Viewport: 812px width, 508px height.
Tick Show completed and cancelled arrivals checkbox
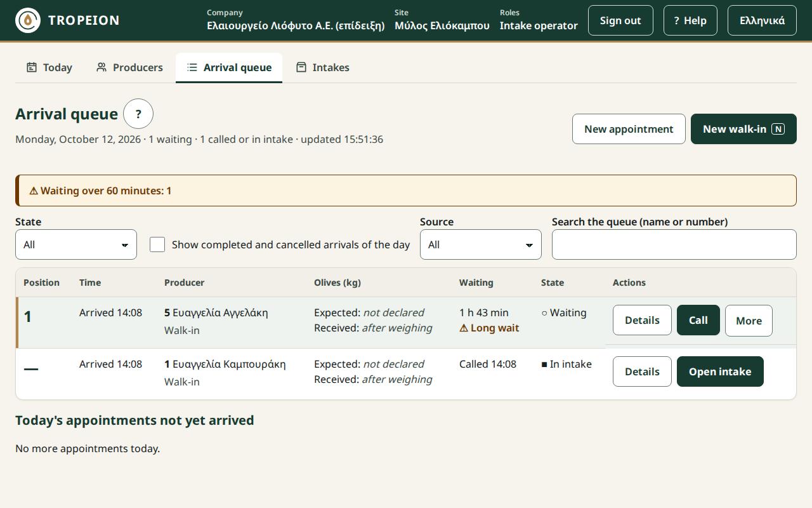157,244
